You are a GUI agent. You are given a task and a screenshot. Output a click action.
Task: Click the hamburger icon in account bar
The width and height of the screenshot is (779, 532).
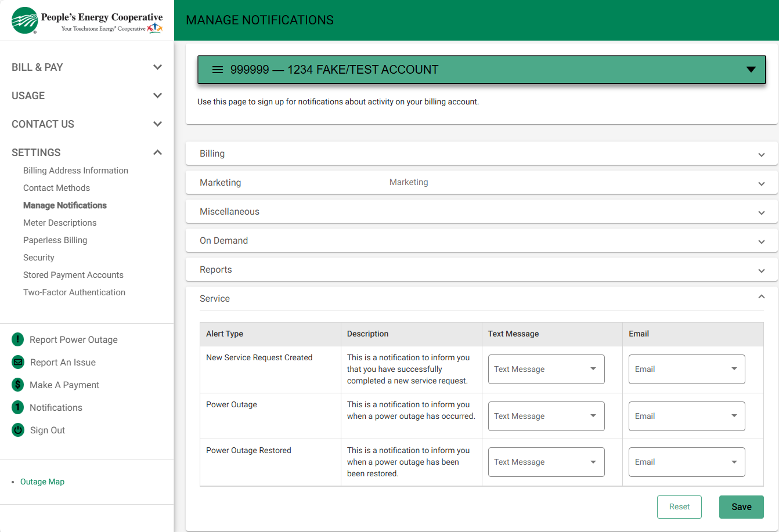(218, 70)
